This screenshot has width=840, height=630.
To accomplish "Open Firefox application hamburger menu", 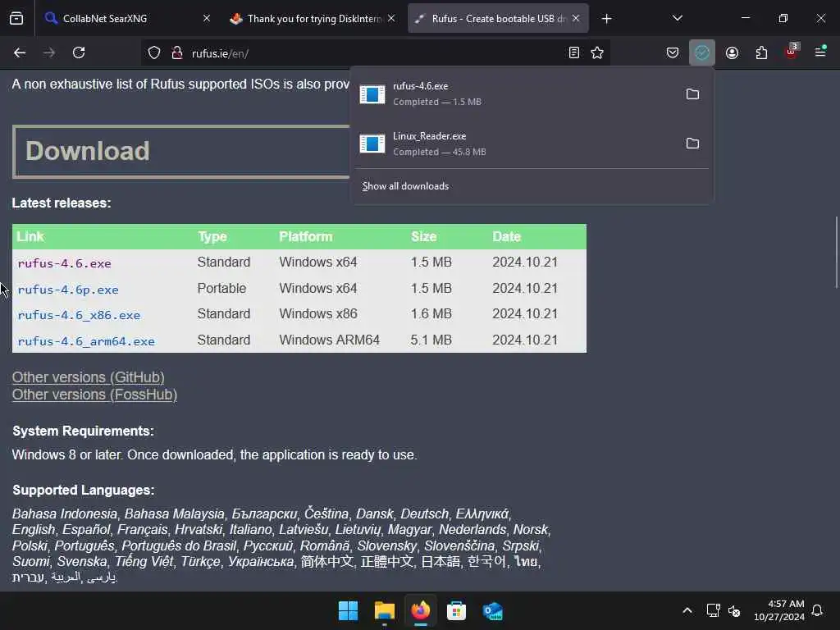I will click(x=820, y=52).
